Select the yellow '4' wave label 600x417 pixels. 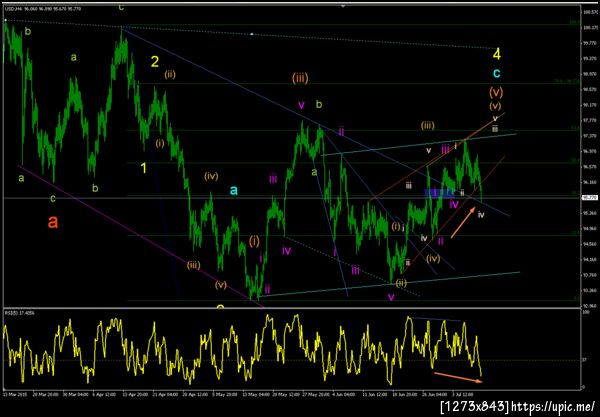tap(496, 54)
